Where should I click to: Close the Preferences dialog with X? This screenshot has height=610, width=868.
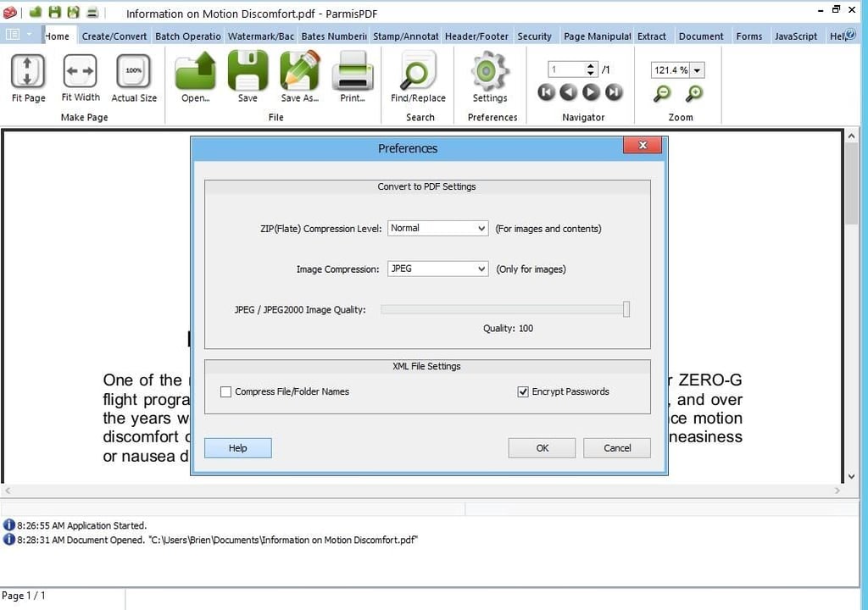(643, 145)
